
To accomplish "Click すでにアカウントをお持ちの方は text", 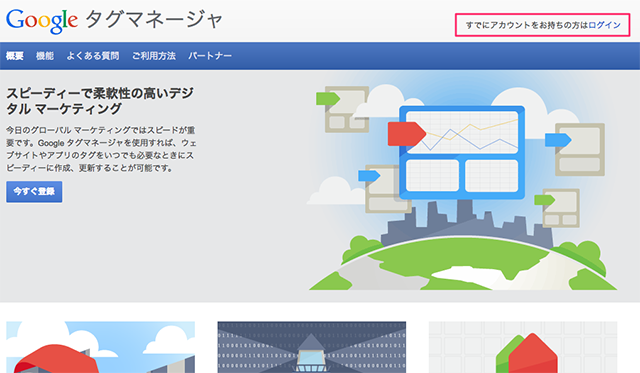I will pyautogui.click(x=527, y=25).
